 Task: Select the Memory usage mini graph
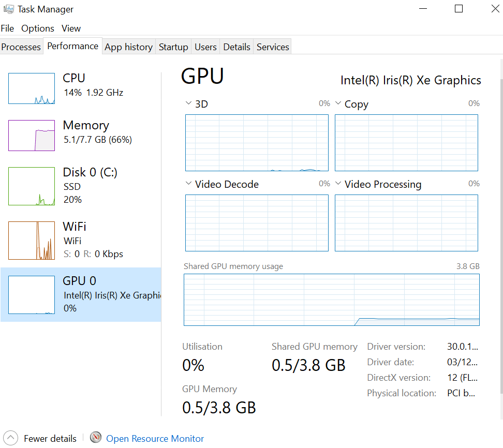[x=32, y=136]
